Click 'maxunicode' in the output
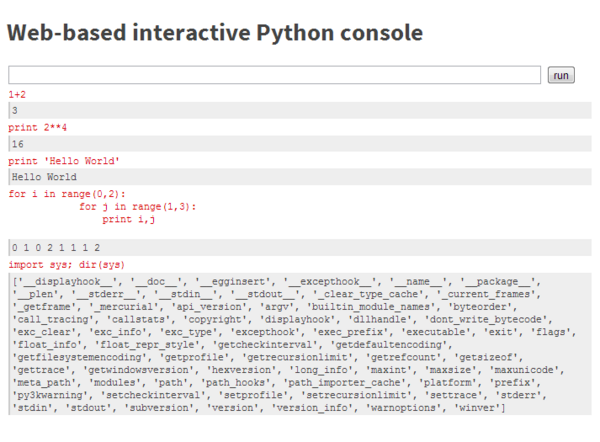The width and height of the screenshot is (600, 442). pyautogui.click(x=524, y=370)
